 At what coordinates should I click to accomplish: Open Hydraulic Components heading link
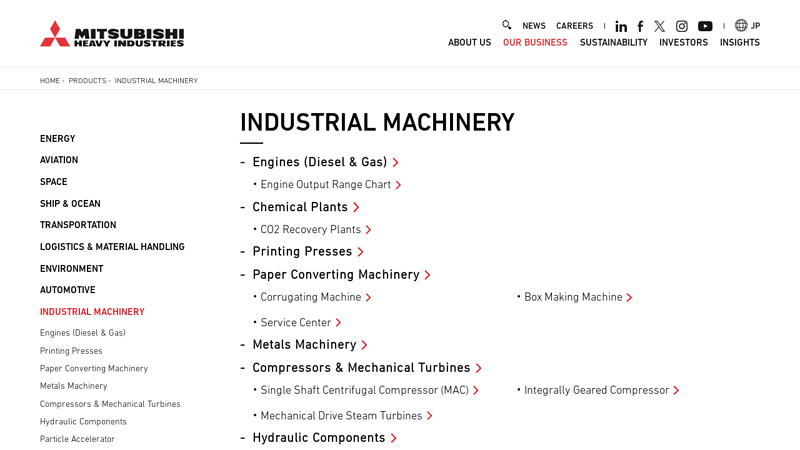click(x=324, y=438)
